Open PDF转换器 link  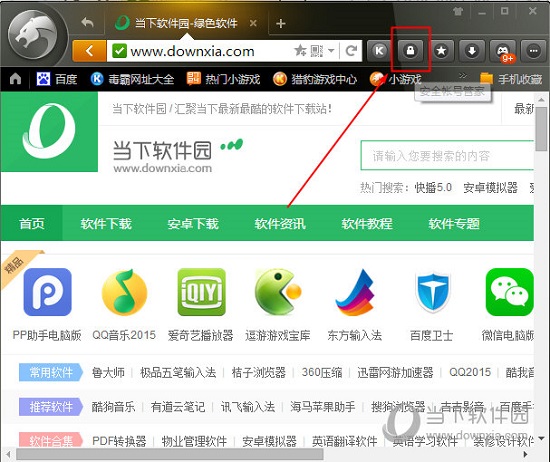[119, 441]
